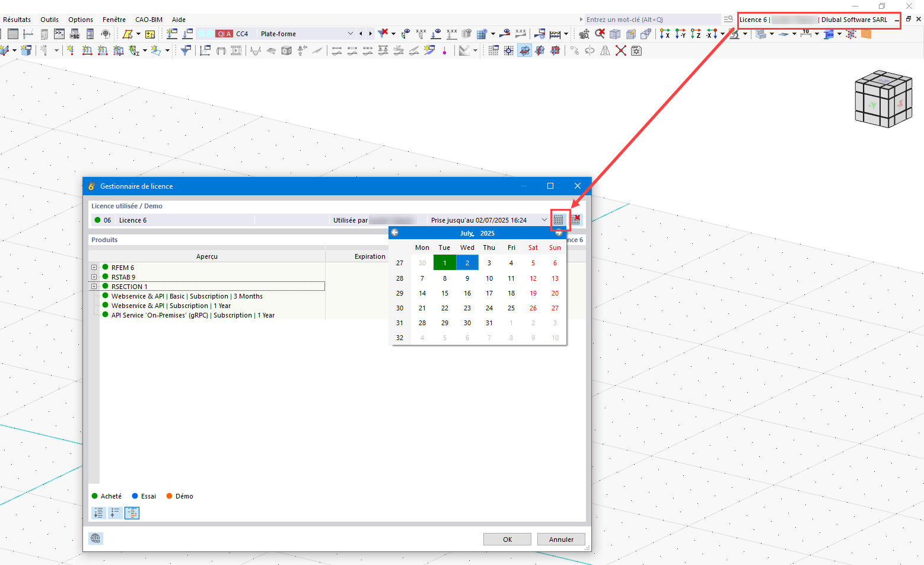Image resolution: width=924 pixels, height=565 pixels.
Task: Click the return borrowed license icon
Action: 575,220
